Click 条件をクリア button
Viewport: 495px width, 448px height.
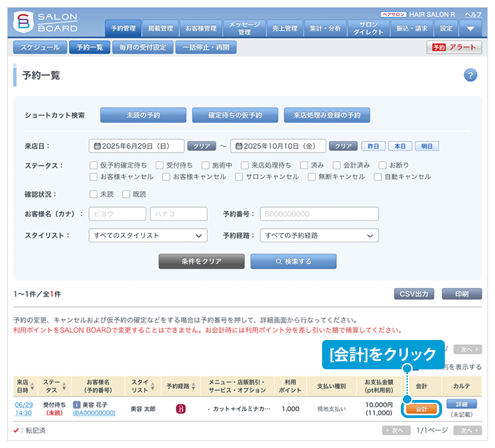(201, 261)
